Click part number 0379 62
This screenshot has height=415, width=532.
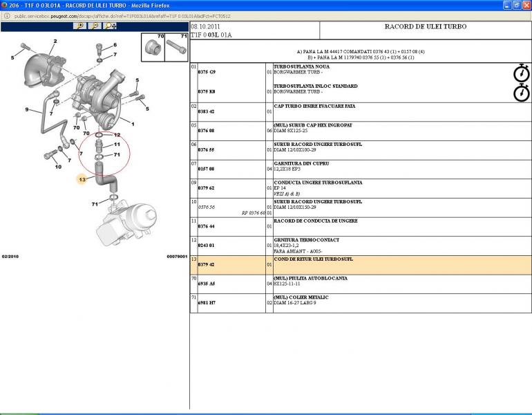coord(207,188)
